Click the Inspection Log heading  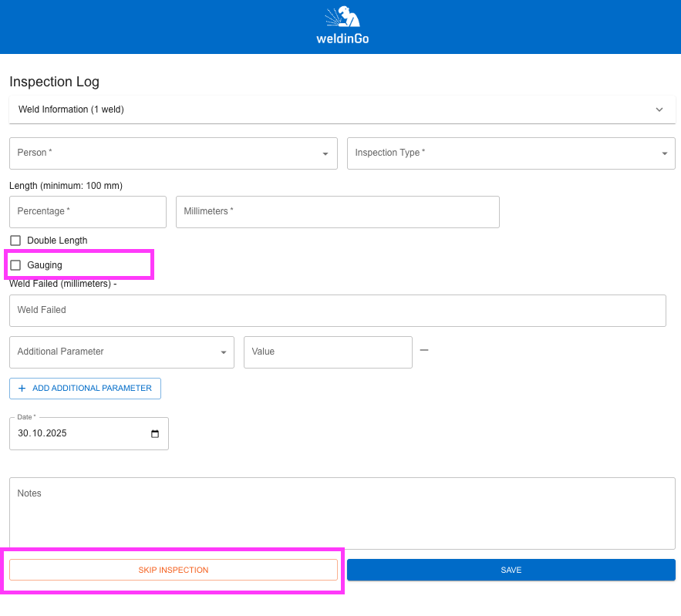tap(54, 82)
